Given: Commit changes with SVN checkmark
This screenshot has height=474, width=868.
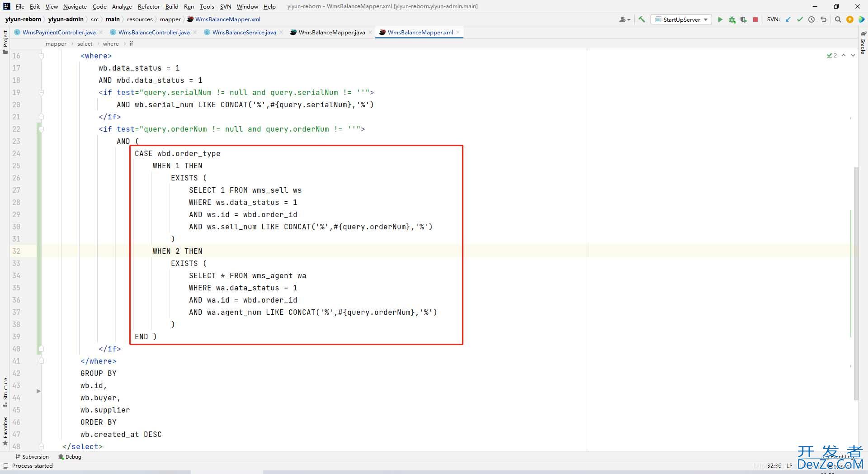Looking at the screenshot, I should pos(800,19).
